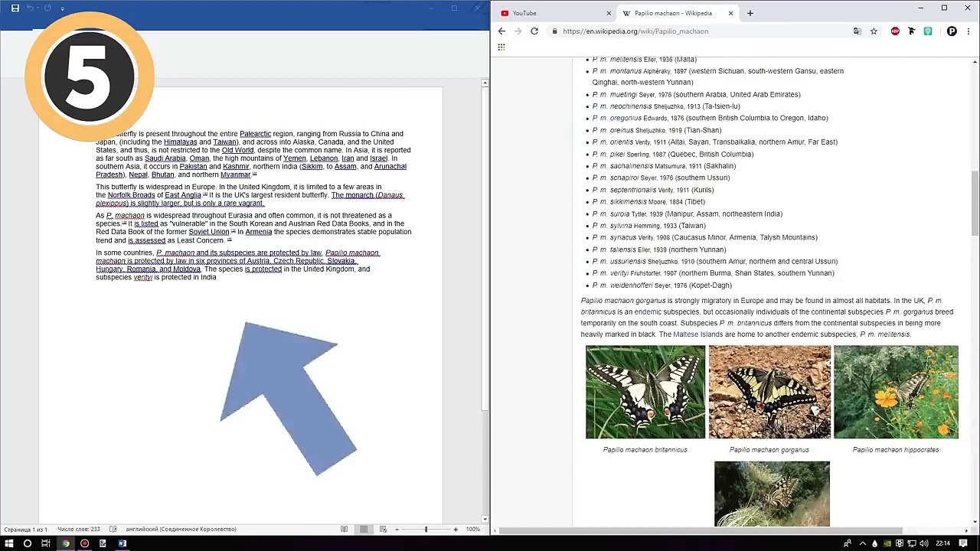Click the 100% zoom level in Word
Viewport: 980px width, 551px height.
(x=473, y=530)
